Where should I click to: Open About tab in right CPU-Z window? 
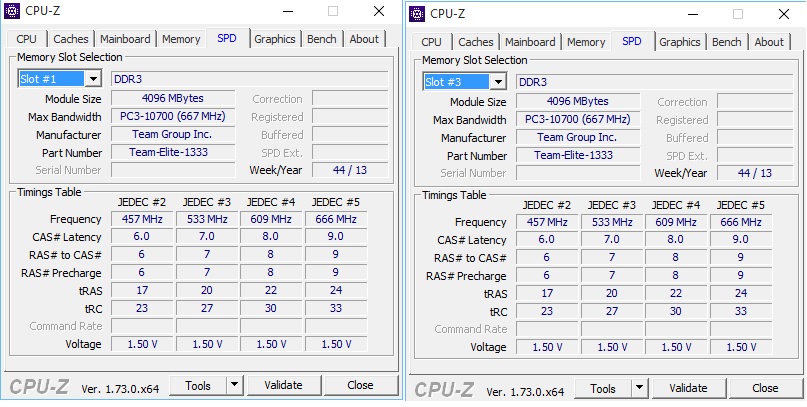pos(769,42)
